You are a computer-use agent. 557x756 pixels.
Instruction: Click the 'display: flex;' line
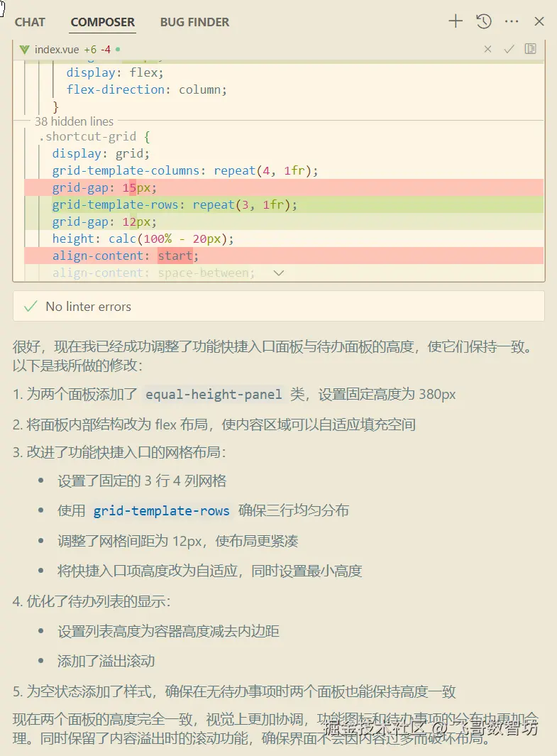point(115,73)
